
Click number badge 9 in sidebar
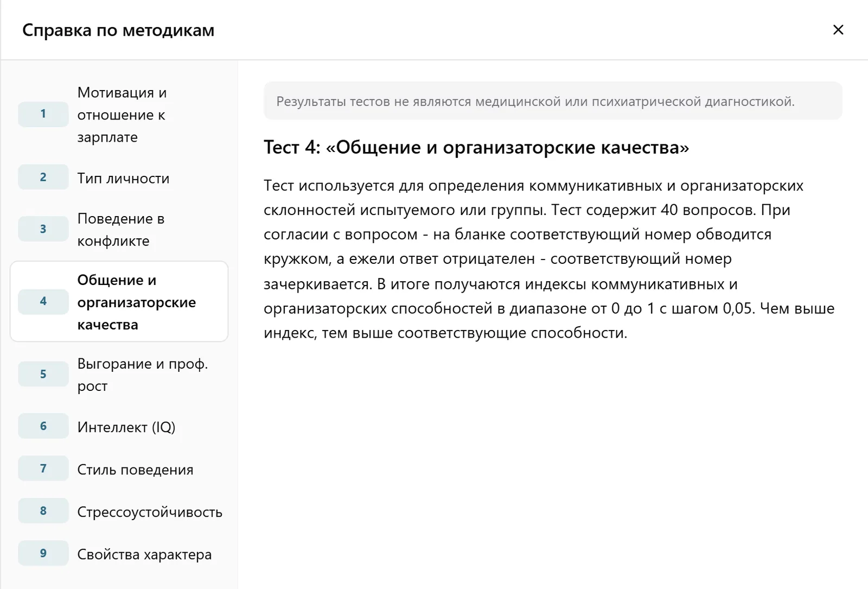(43, 553)
